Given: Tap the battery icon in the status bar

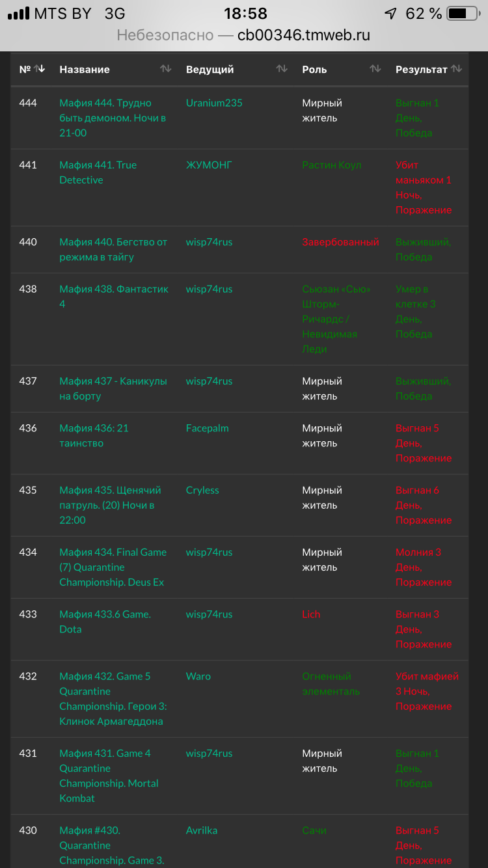Looking at the screenshot, I should [x=460, y=12].
